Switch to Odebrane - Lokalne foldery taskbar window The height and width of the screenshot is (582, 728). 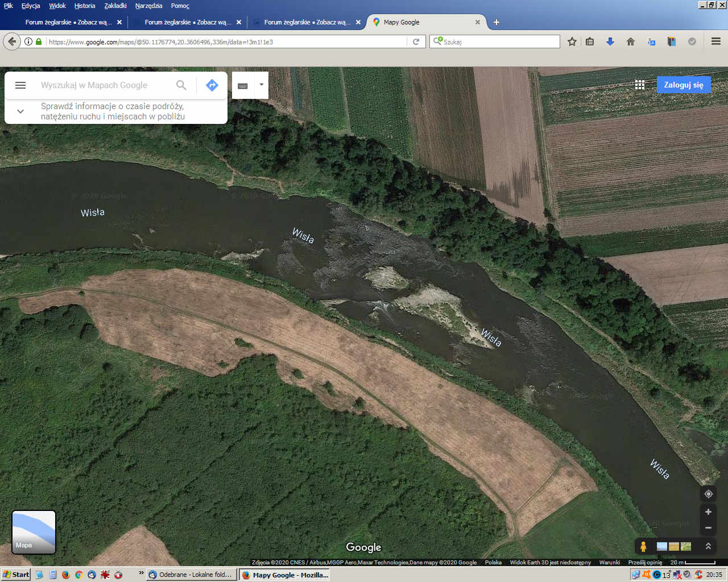tap(192, 575)
